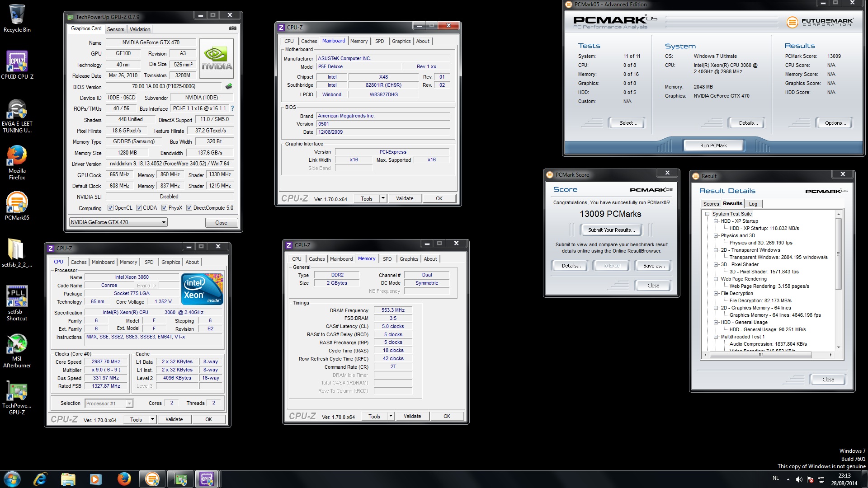
Task: Launch the setfsb Shortcut icon
Action: pos(17,303)
